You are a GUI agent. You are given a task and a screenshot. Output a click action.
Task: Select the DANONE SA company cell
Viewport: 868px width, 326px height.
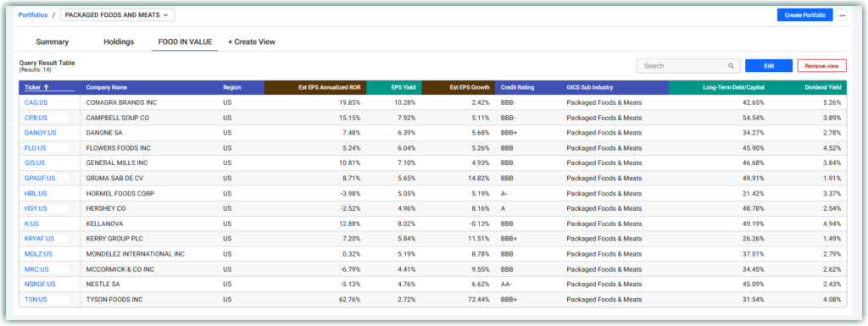[x=105, y=133]
